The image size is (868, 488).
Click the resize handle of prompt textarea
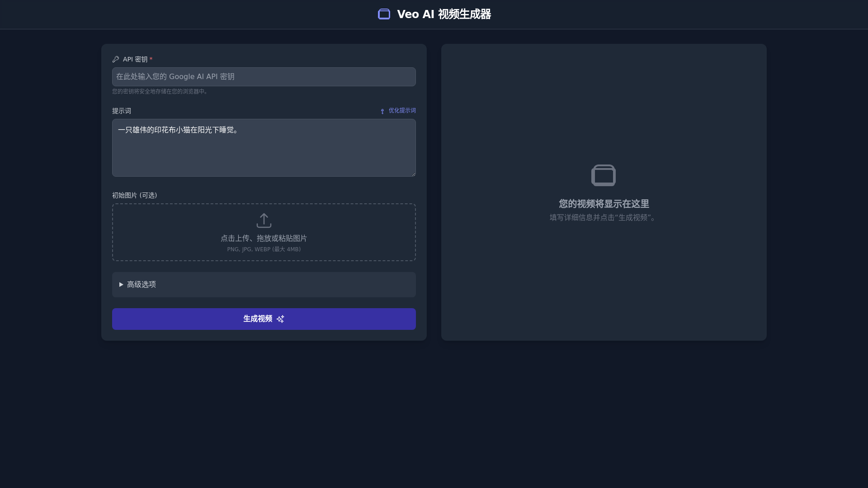pos(413,174)
